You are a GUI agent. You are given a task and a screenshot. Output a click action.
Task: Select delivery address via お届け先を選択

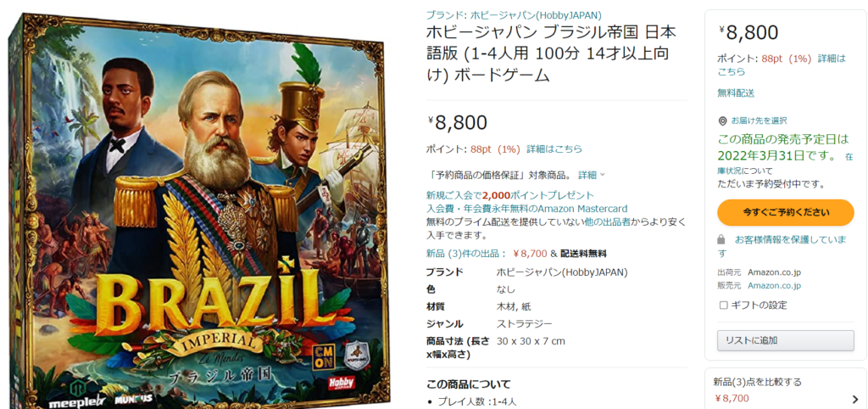(759, 120)
